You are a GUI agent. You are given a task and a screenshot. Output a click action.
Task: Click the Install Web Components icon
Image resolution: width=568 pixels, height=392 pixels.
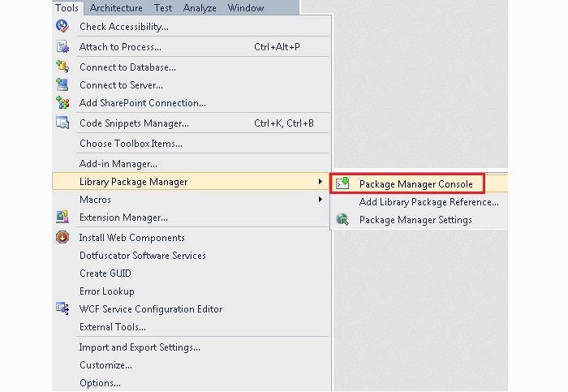pyautogui.click(x=62, y=237)
